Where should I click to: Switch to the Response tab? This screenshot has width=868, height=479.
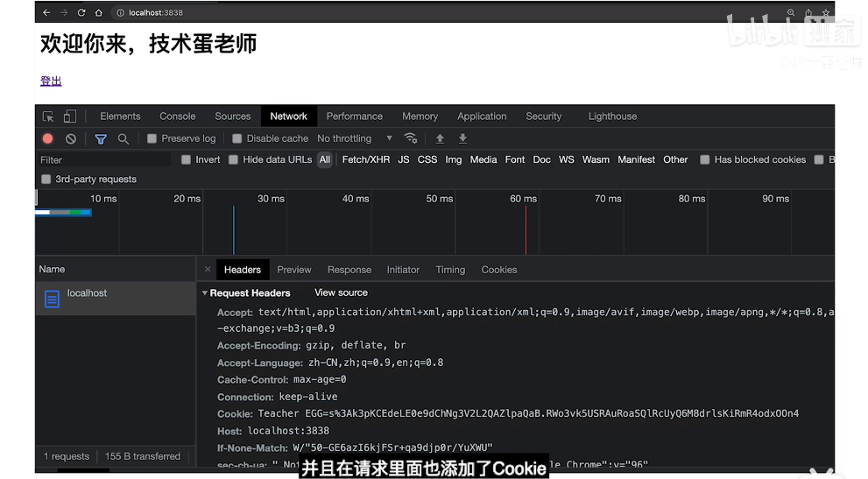click(349, 270)
